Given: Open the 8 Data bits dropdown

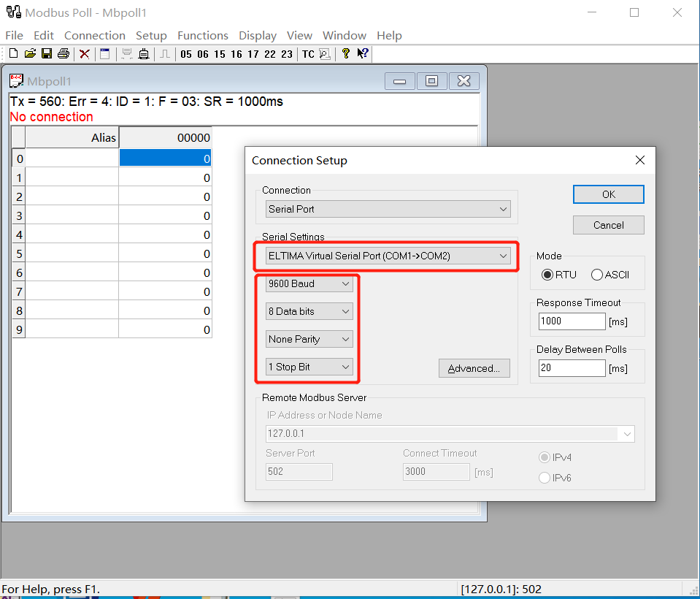Looking at the screenshot, I should coord(309,311).
